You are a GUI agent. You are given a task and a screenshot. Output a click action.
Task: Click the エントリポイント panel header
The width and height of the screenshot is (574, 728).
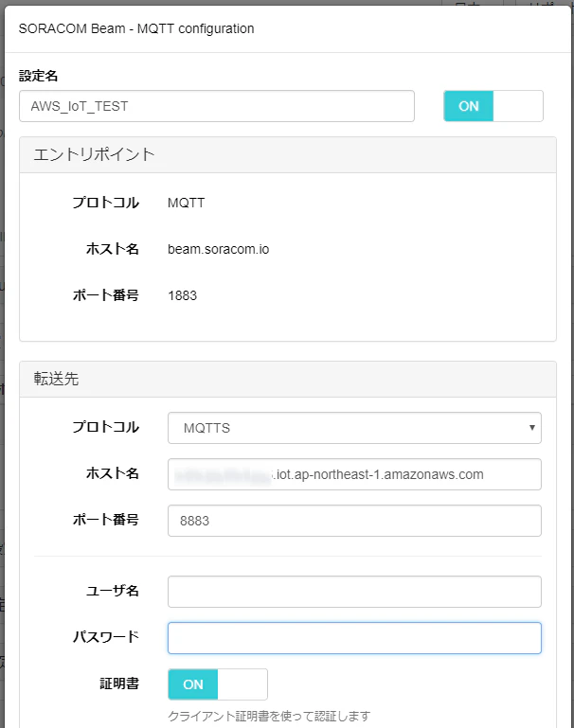[x=287, y=154]
